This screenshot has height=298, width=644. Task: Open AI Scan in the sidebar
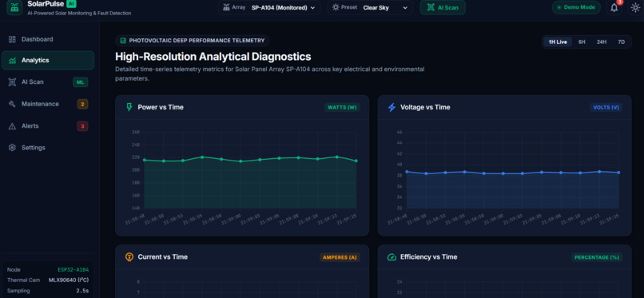tap(48, 82)
